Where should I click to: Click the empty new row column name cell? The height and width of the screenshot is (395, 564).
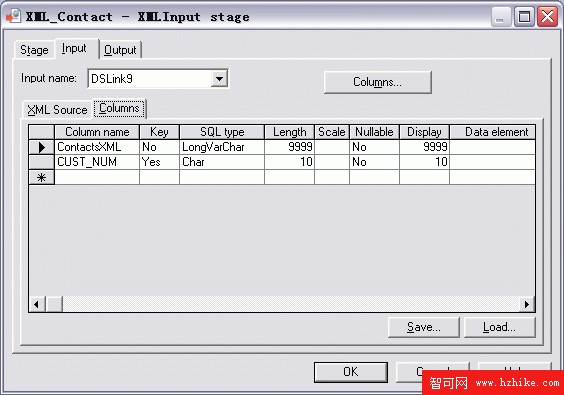point(97,177)
